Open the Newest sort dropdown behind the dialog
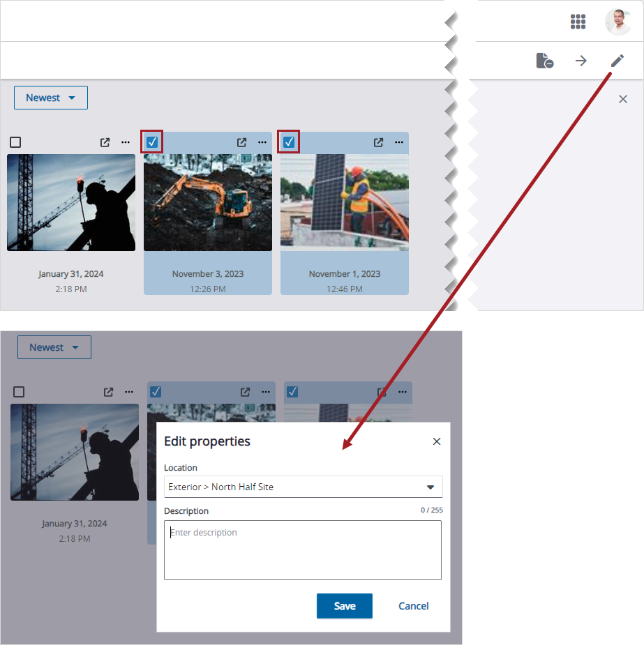 (54, 347)
